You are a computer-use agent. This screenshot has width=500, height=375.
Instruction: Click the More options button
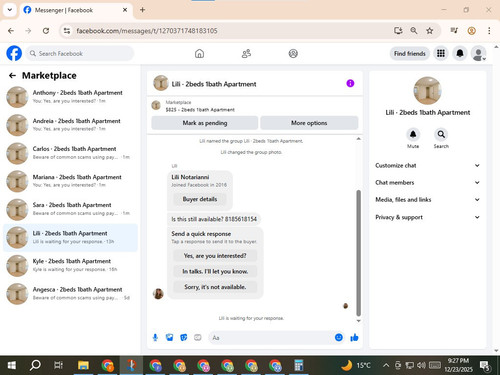tap(309, 123)
